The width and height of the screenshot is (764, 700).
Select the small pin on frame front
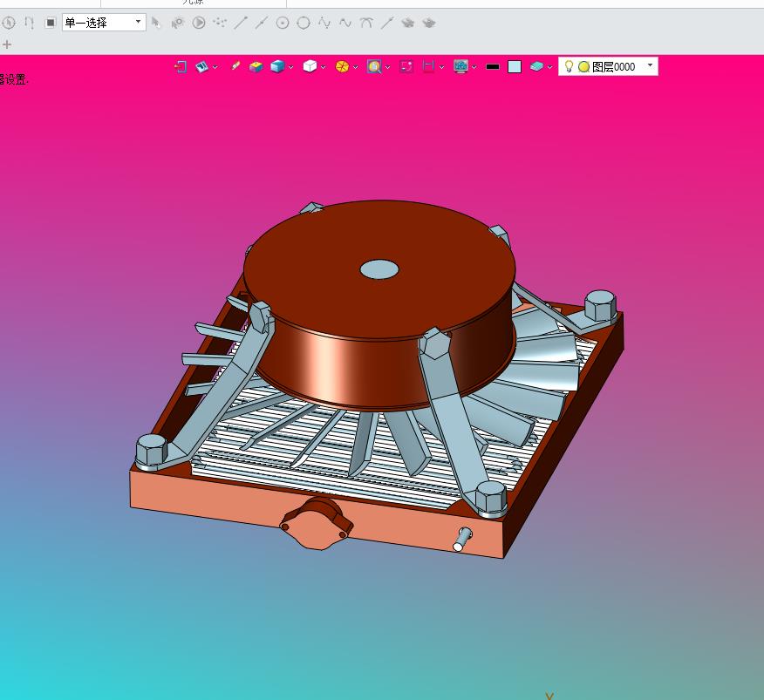(x=462, y=540)
